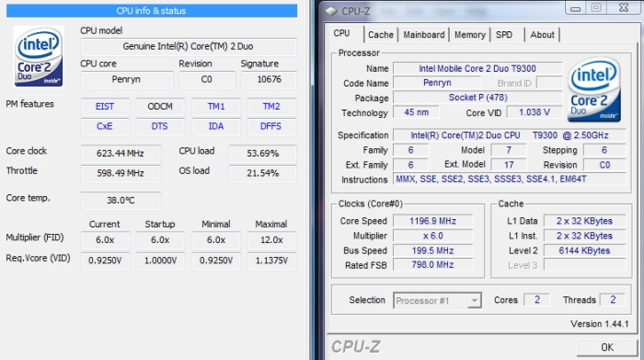644x360 pixels.
Task: Toggle the TM2 thermal monitor feature
Action: click(x=271, y=107)
